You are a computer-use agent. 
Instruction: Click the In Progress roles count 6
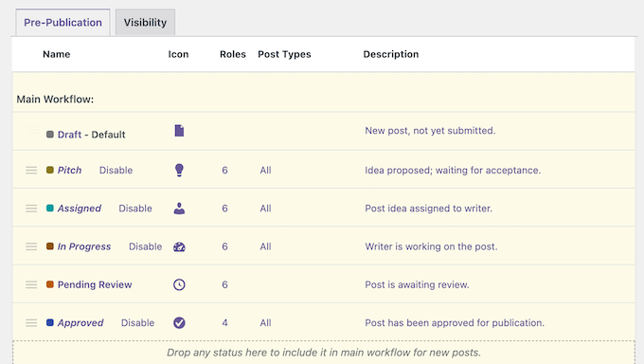[x=224, y=246]
